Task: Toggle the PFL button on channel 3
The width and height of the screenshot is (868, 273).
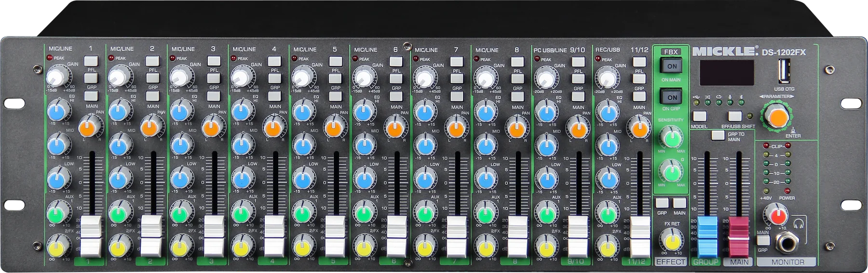Action: [x=214, y=61]
